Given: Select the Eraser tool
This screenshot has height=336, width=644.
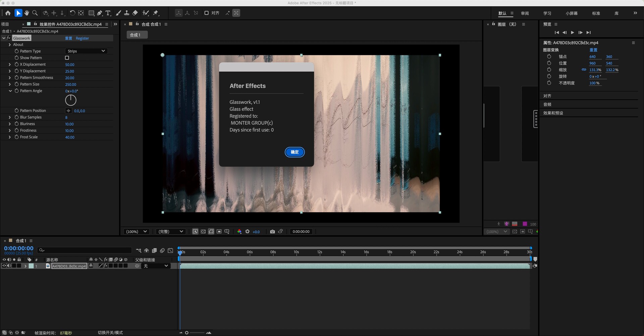Looking at the screenshot, I should click(x=135, y=13).
